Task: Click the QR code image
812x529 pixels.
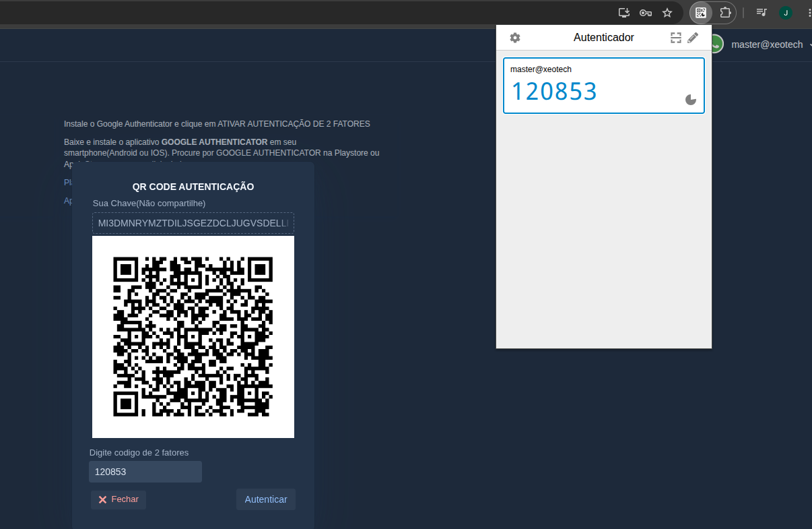Action: tap(193, 337)
